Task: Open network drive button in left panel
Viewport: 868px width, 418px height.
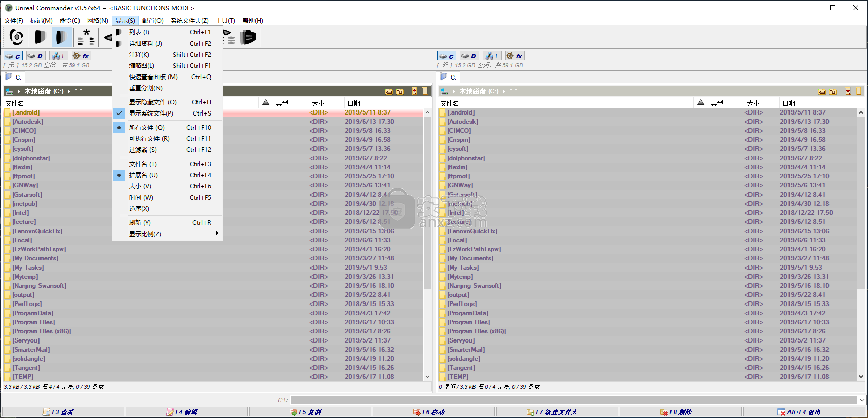Action: 58,56
